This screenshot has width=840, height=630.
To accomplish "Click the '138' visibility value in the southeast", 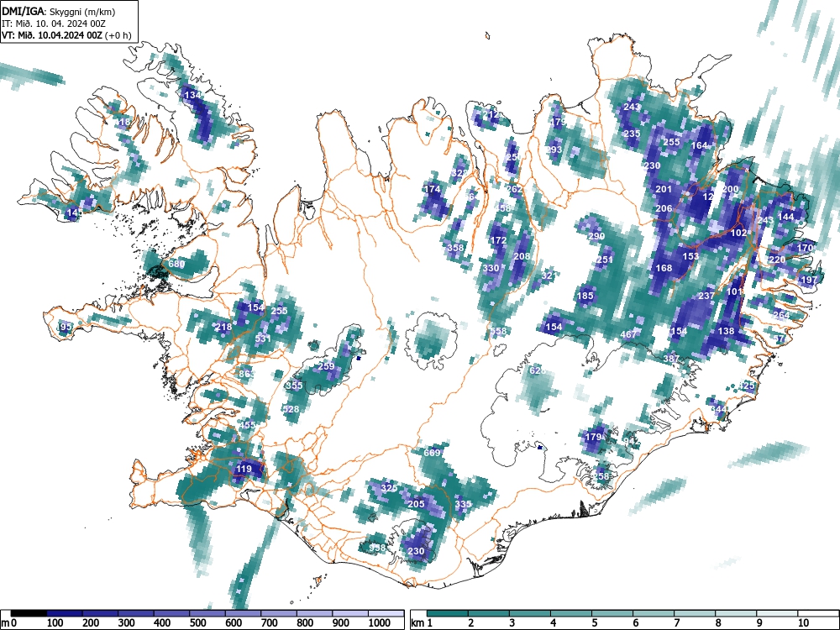I will (x=726, y=331).
